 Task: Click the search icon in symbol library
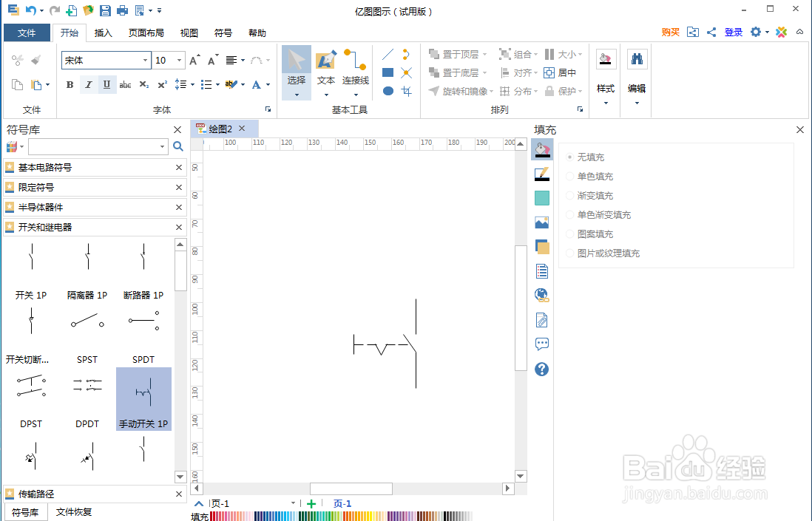tap(178, 146)
